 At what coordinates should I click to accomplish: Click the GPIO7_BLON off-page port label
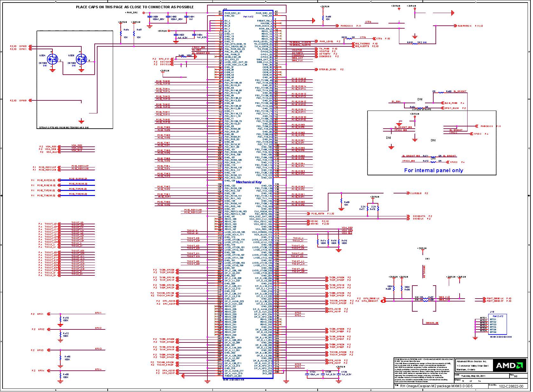click(x=451, y=108)
